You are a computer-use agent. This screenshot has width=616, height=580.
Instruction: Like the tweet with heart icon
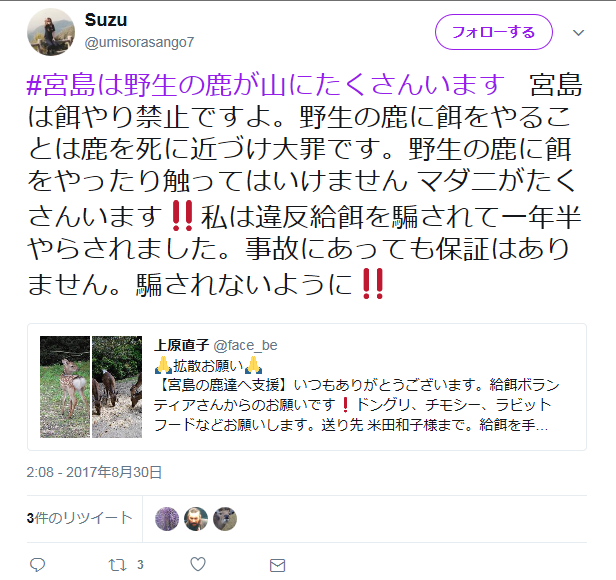198,564
